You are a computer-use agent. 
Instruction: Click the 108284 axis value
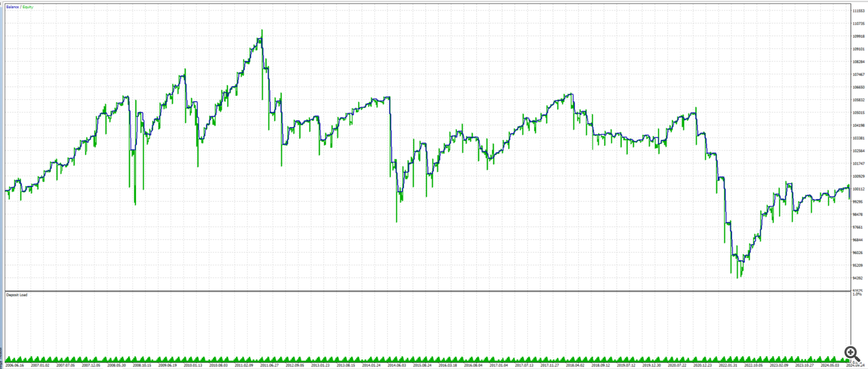[x=859, y=62]
